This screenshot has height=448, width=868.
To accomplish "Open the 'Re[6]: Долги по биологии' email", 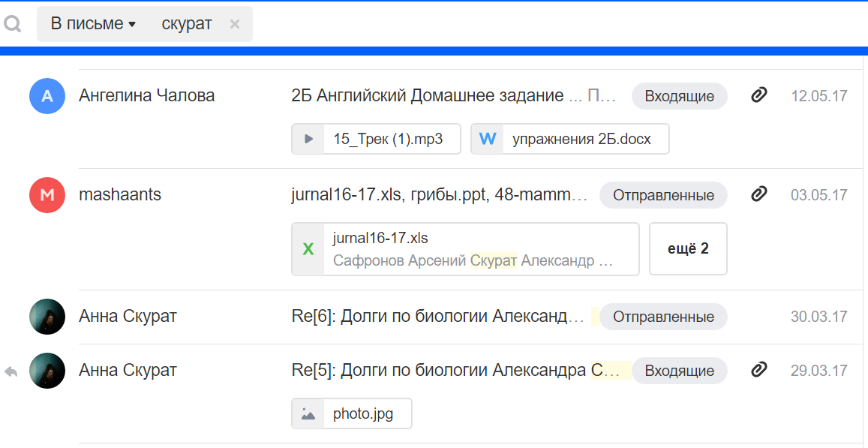I will pyautogui.click(x=437, y=317).
